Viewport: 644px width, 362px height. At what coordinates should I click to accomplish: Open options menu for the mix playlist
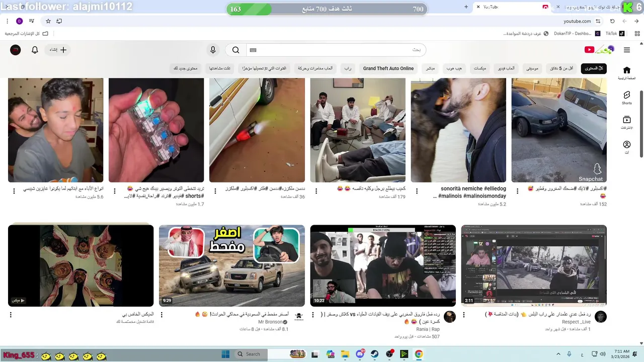[11, 315]
